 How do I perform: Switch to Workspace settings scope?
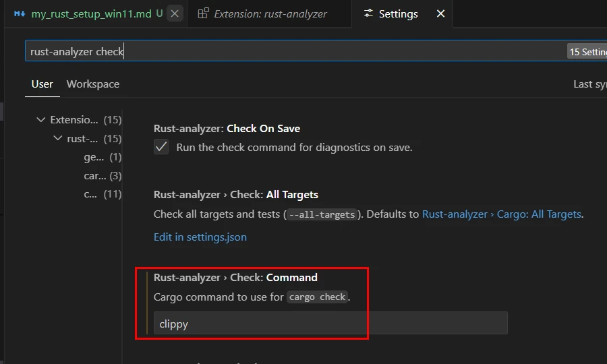[x=93, y=84]
